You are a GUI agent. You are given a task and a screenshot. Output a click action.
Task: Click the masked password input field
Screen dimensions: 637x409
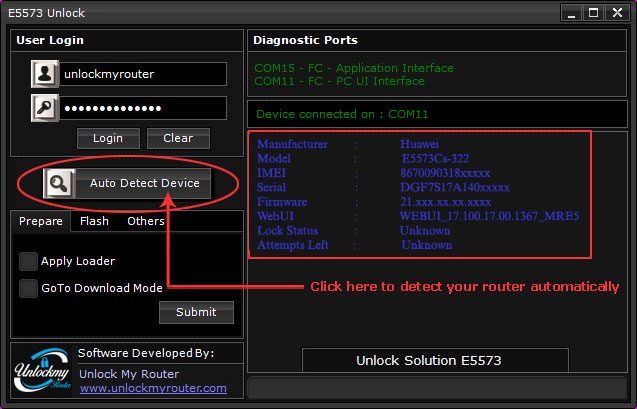[x=143, y=108]
